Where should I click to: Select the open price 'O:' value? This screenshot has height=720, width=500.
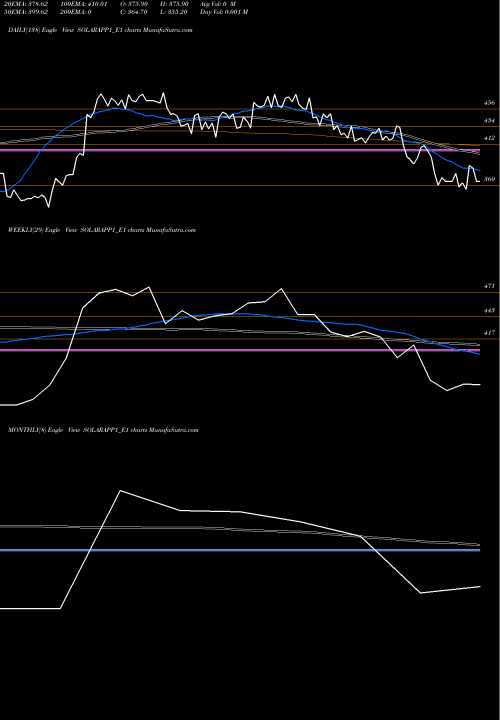[x=133, y=4]
